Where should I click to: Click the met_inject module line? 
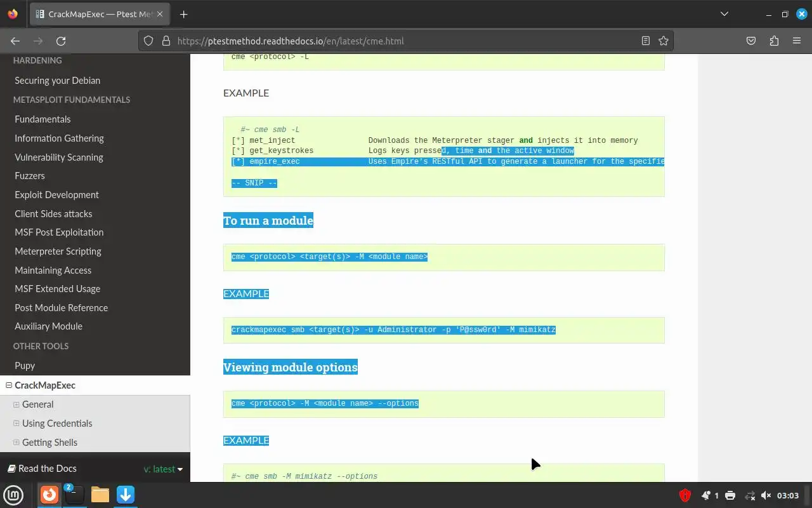[x=435, y=141]
